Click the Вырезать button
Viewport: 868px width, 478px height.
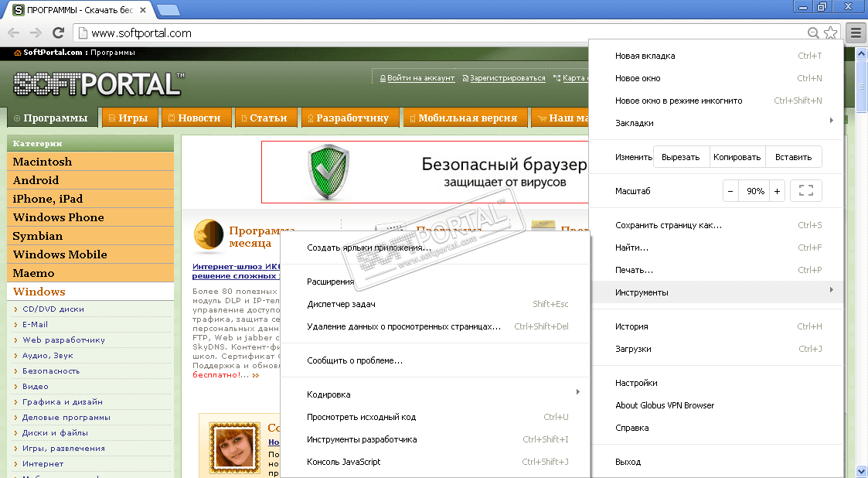pyautogui.click(x=680, y=157)
